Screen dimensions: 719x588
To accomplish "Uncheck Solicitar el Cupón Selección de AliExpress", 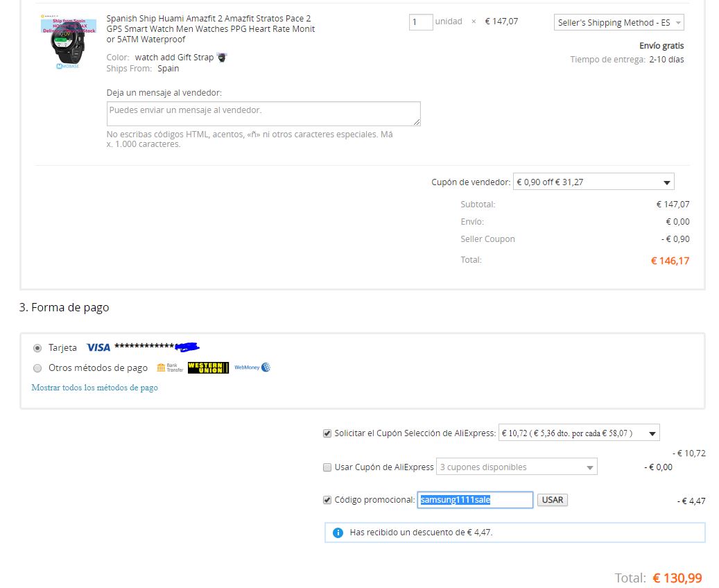I will point(327,433).
